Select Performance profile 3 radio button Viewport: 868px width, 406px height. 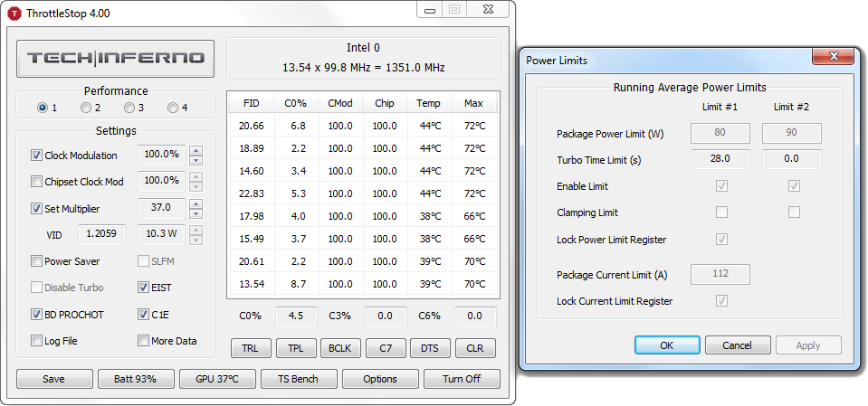[129, 108]
